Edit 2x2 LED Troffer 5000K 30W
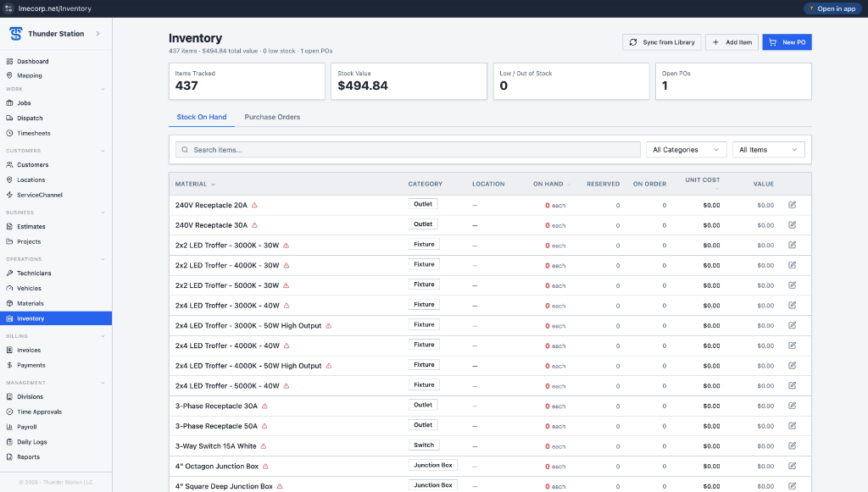Image resolution: width=868 pixels, height=492 pixels. 793,285
